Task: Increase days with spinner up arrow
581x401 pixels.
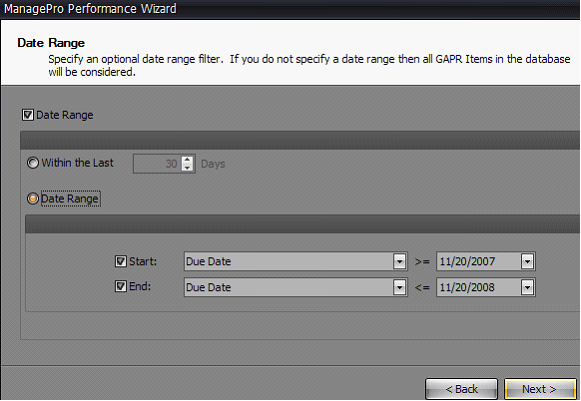Action: point(187,160)
